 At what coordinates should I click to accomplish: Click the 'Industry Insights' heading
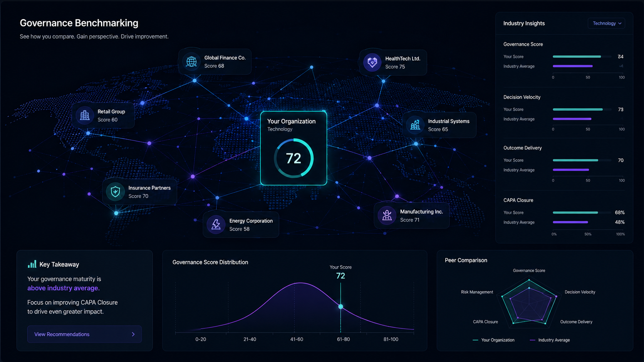click(x=524, y=23)
